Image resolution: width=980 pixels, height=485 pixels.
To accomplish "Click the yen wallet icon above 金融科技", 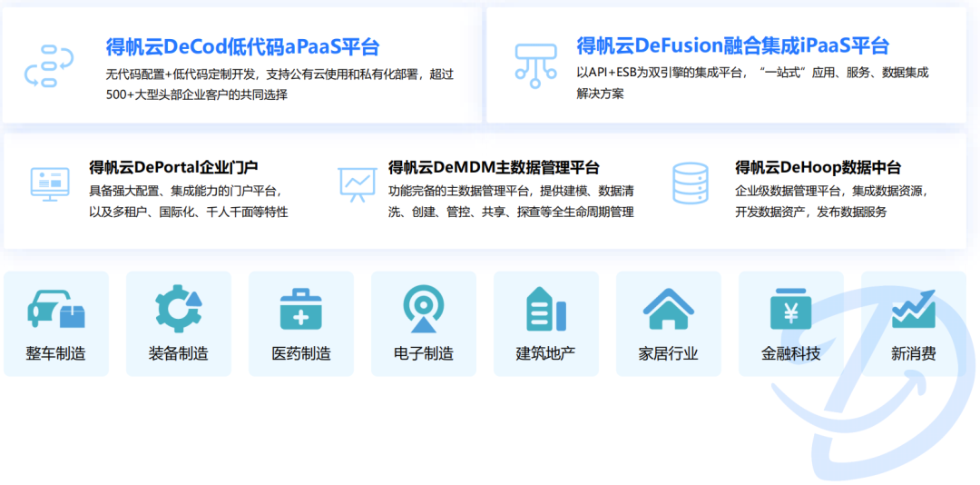I will click(790, 309).
